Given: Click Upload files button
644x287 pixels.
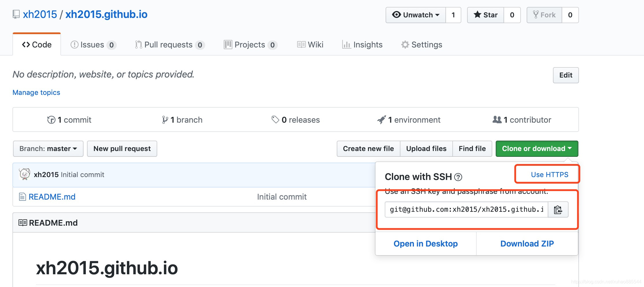Looking at the screenshot, I should pos(426,149).
